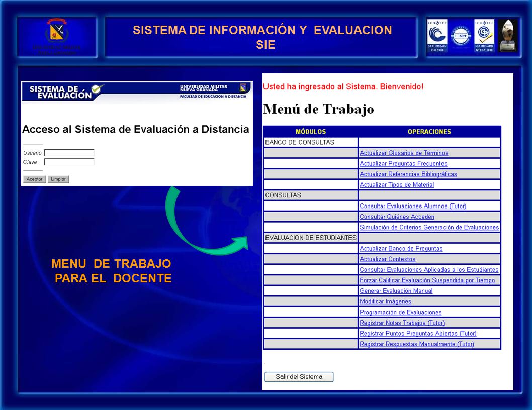Open Consultar Quiénes Acceden link
The image size is (532, 410).
click(397, 217)
